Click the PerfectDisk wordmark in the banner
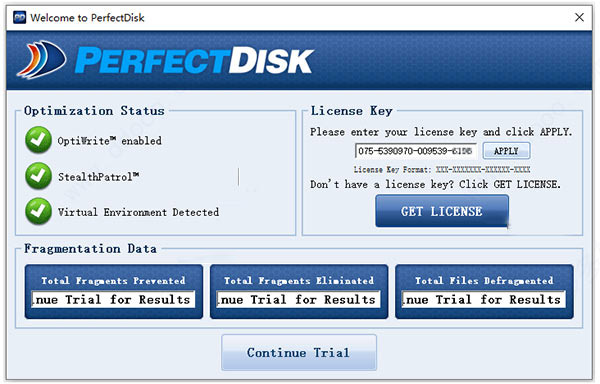600x384 pixels. click(x=194, y=60)
